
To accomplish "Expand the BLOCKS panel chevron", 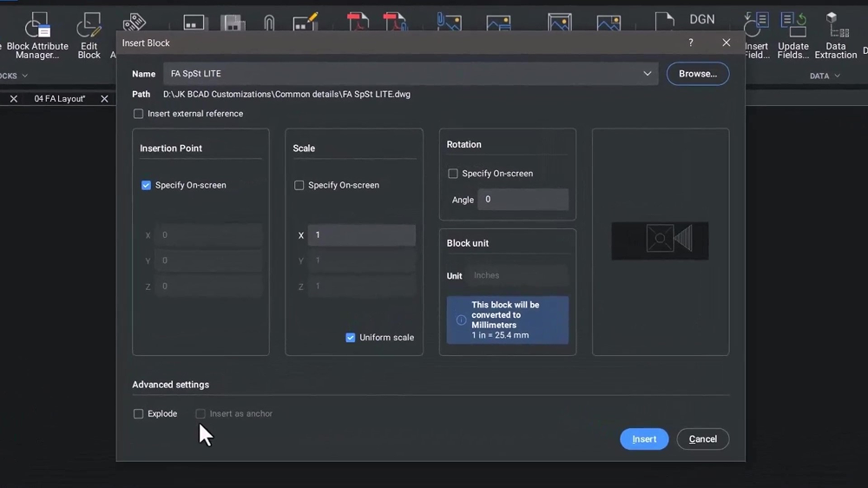I will pyautogui.click(x=25, y=76).
